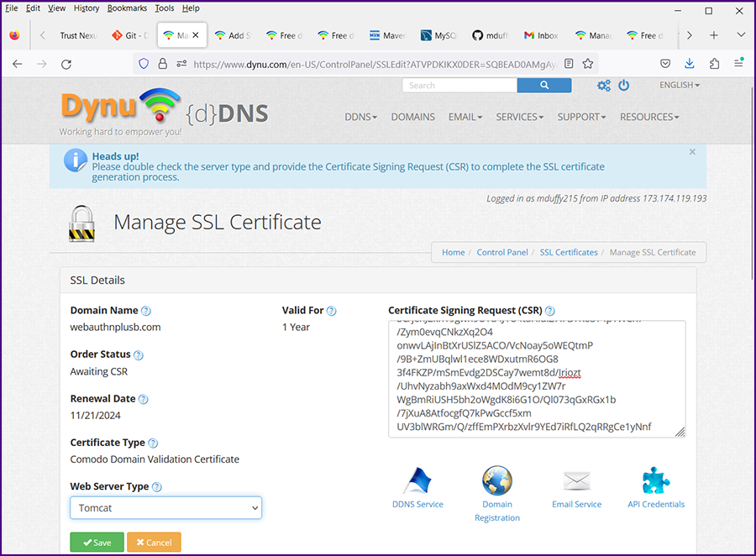The image size is (756, 556).
Task: Click inside the CSR text area
Action: [537, 379]
